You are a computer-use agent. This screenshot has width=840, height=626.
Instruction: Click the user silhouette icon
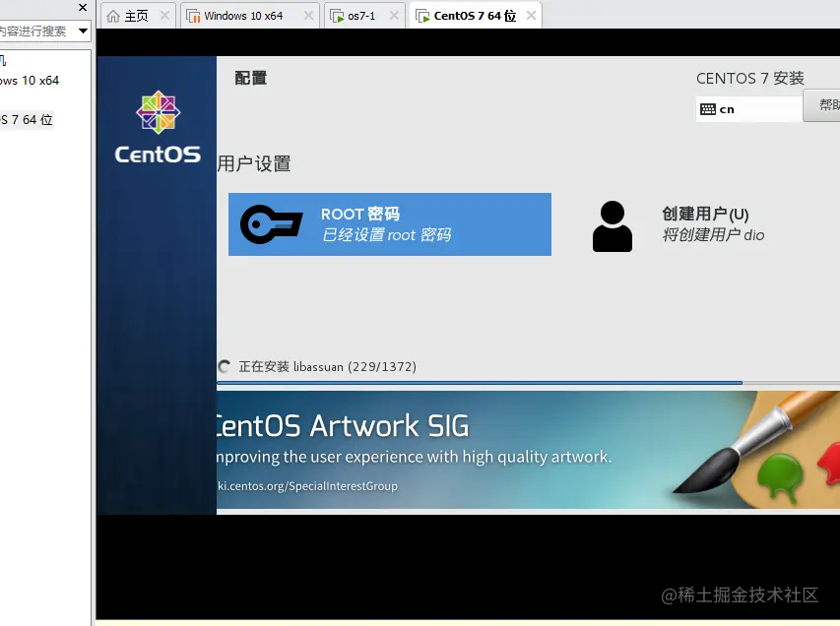point(613,226)
